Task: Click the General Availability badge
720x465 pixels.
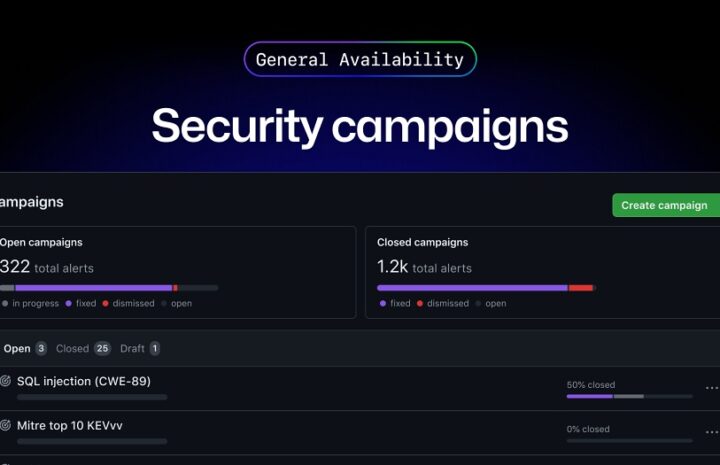Action: [360, 59]
